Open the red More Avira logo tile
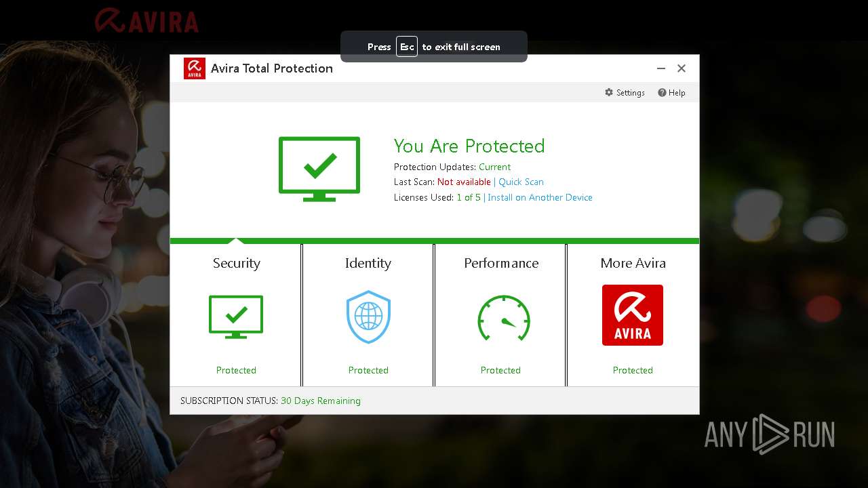The image size is (868, 488). (633, 315)
